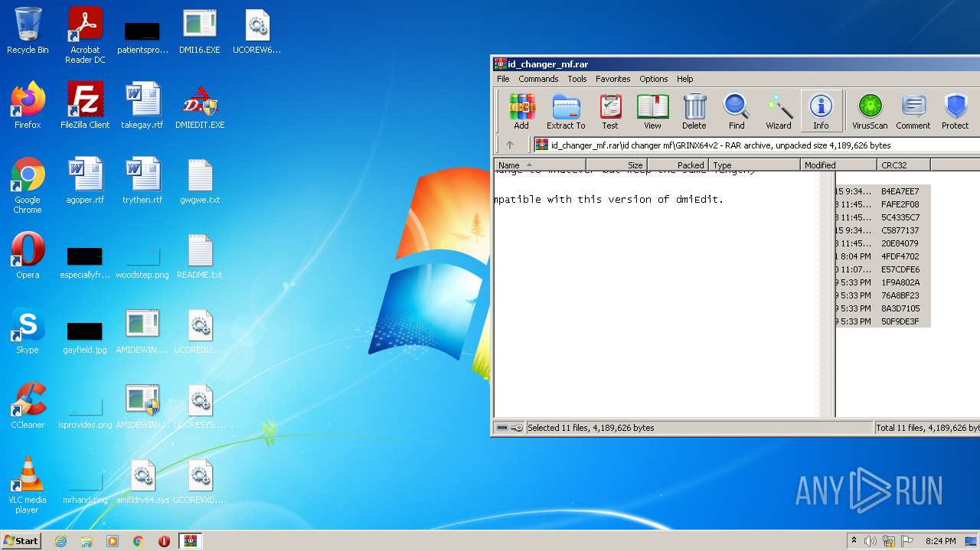Select the amifldrv64.sys desktop file
The height and width of the screenshot is (551, 980).
click(x=142, y=481)
